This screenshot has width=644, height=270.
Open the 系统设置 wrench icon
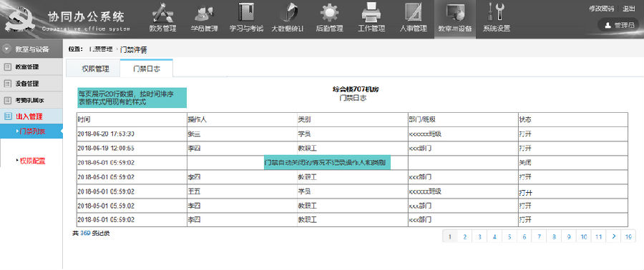[496, 12]
